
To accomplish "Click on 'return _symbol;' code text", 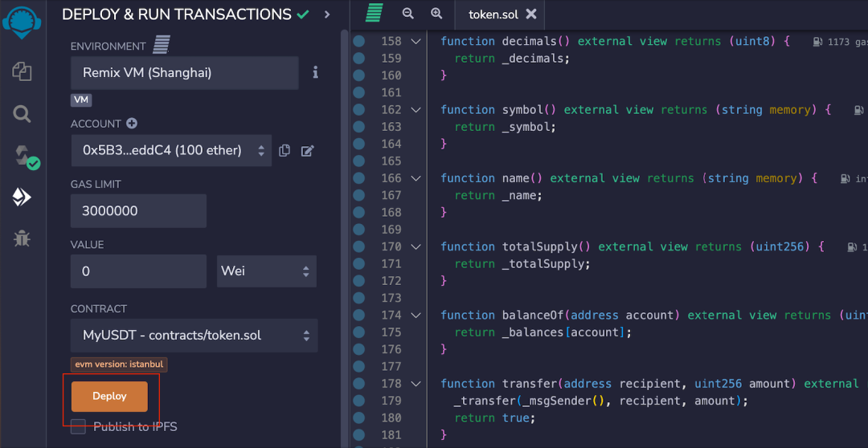I will tap(506, 127).
